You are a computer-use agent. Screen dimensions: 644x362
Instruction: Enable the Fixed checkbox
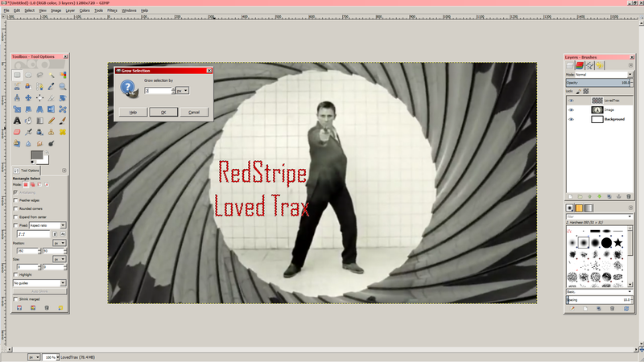click(15, 225)
